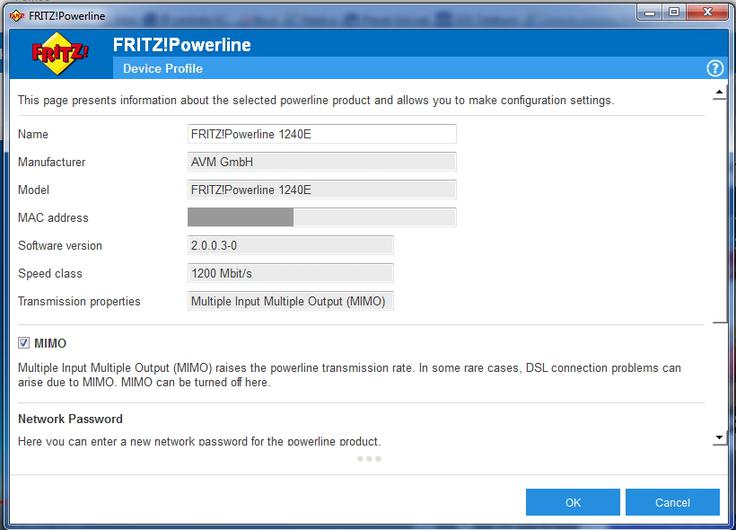Close the FRITZ!Powerline window
Image resolution: width=736 pixels, height=530 pixels.
coord(707,13)
